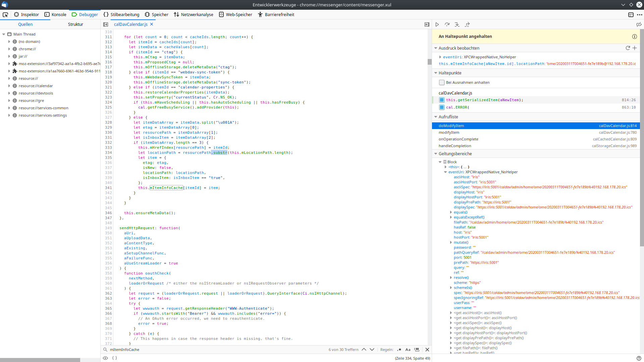Click the element picker icon
Image resolution: width=644 pixels, height=362 pixels.
[5, 15]
